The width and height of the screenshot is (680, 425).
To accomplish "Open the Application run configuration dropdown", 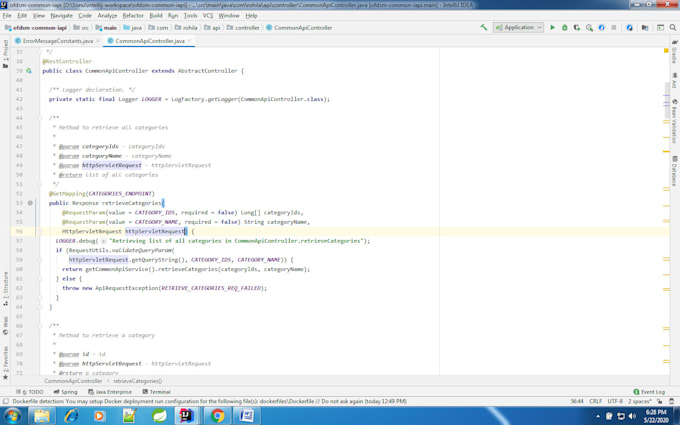I will [518, 27].
